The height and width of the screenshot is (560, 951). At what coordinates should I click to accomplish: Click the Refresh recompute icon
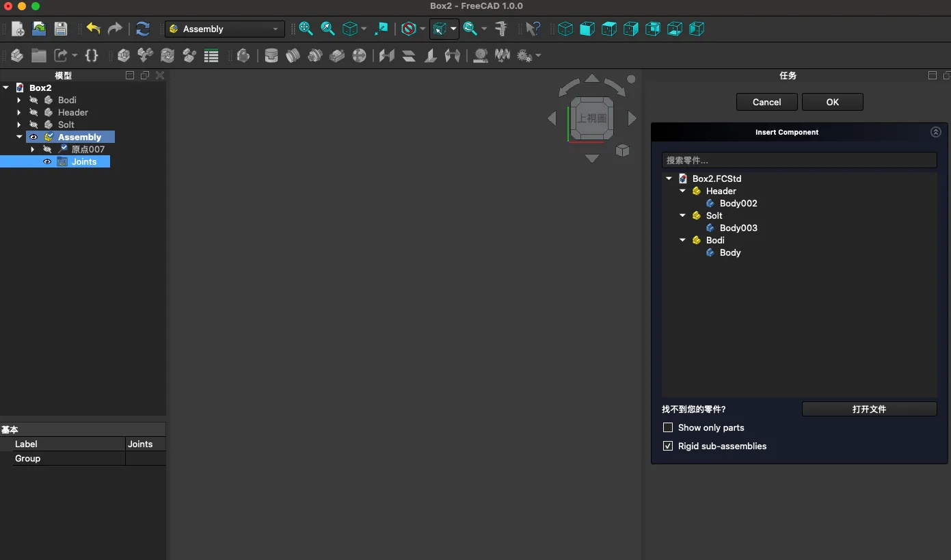pyautogui.click(x=142, y=29)
